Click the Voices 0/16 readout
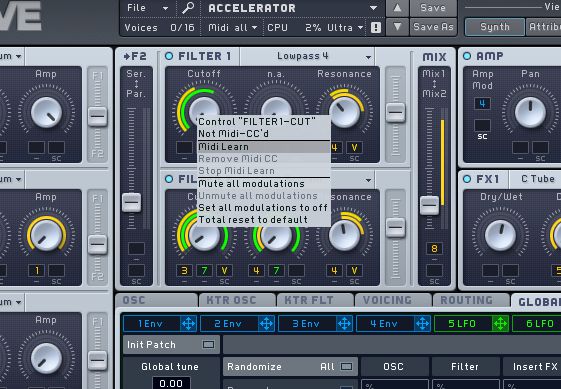Screen dimensions: 561x389 (159, 28)
